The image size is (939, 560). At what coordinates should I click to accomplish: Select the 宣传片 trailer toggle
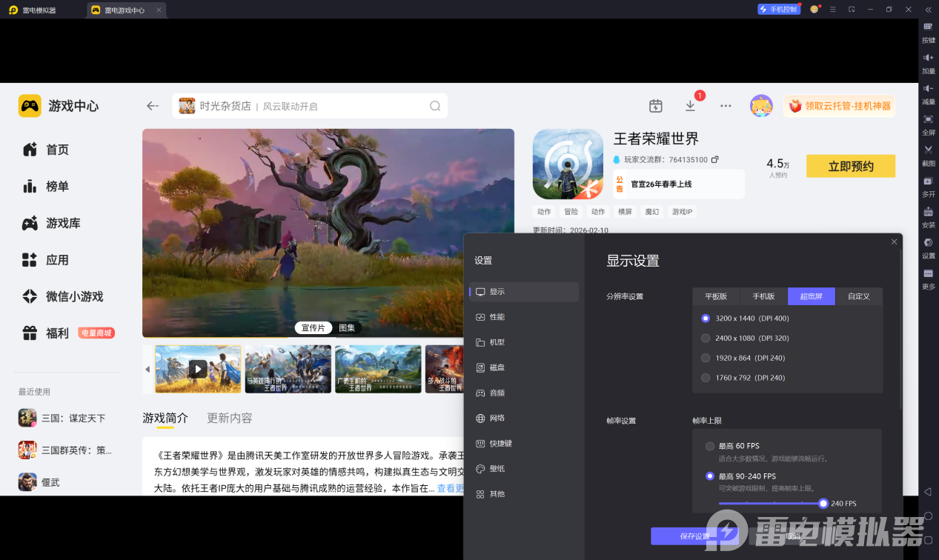pos(314,327)
